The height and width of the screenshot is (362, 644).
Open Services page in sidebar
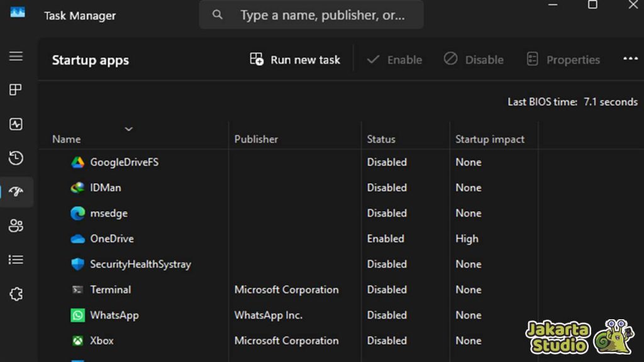[x=16, y=294]
